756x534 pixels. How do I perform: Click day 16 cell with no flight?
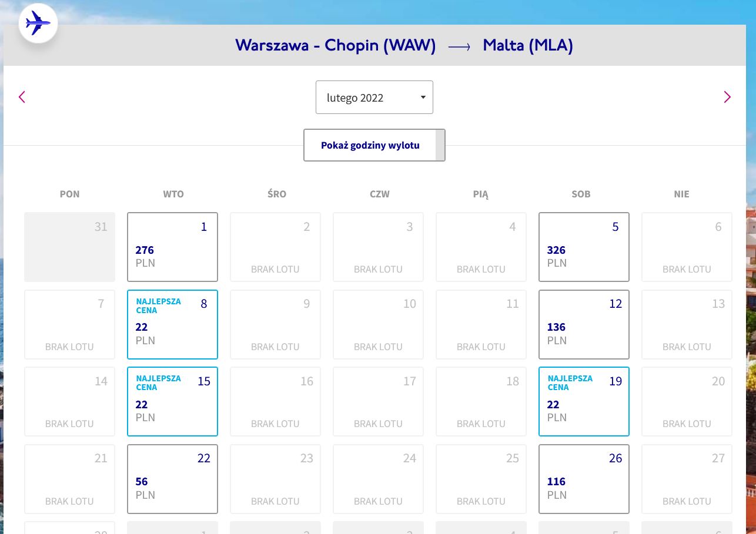click(275, 401)
